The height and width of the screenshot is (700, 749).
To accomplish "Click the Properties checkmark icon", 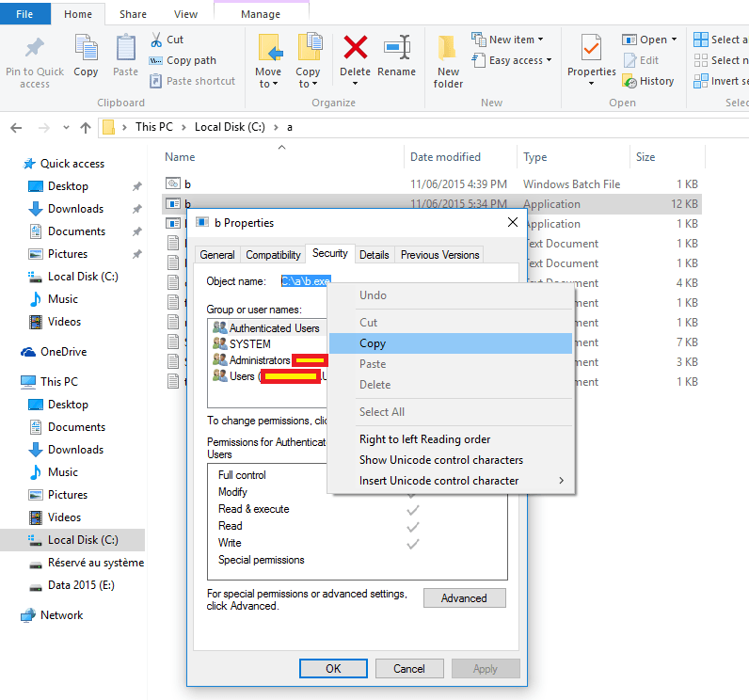I will 591,47.
